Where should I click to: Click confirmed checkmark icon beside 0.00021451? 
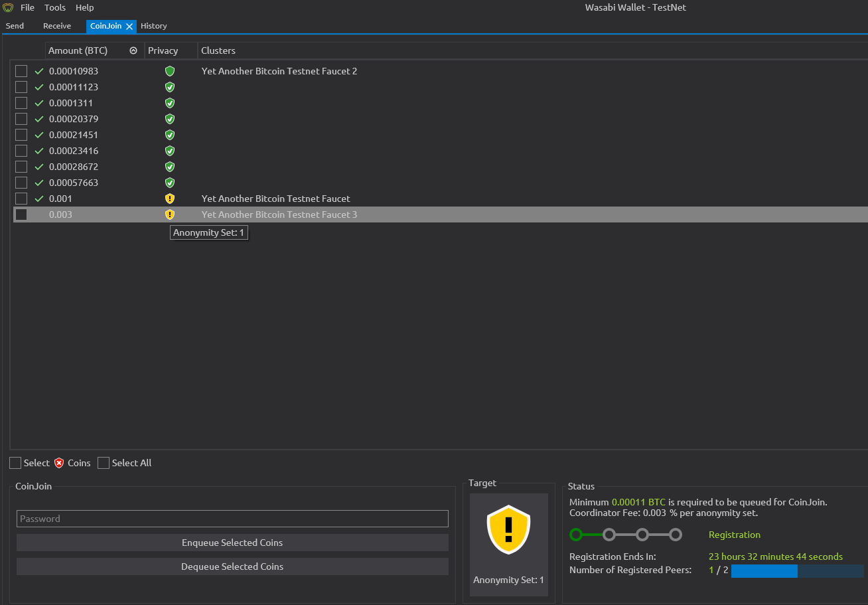[39, 135]
